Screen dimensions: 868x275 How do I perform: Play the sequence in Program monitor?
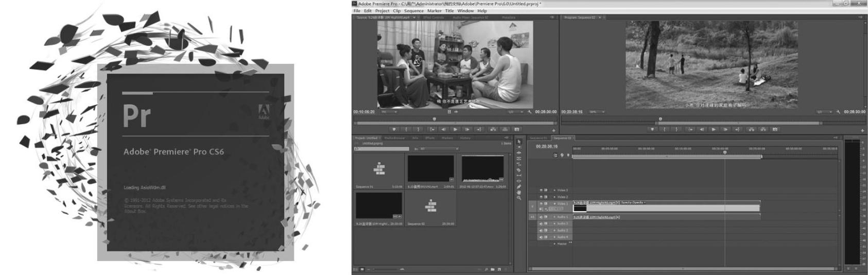pos(714,130)
